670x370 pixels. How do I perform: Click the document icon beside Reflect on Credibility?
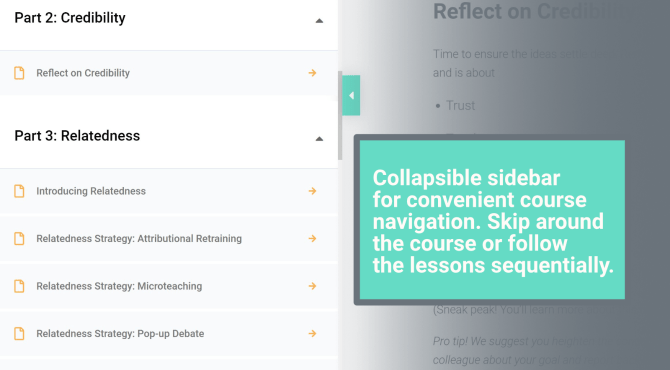click(x=19, y=73)
